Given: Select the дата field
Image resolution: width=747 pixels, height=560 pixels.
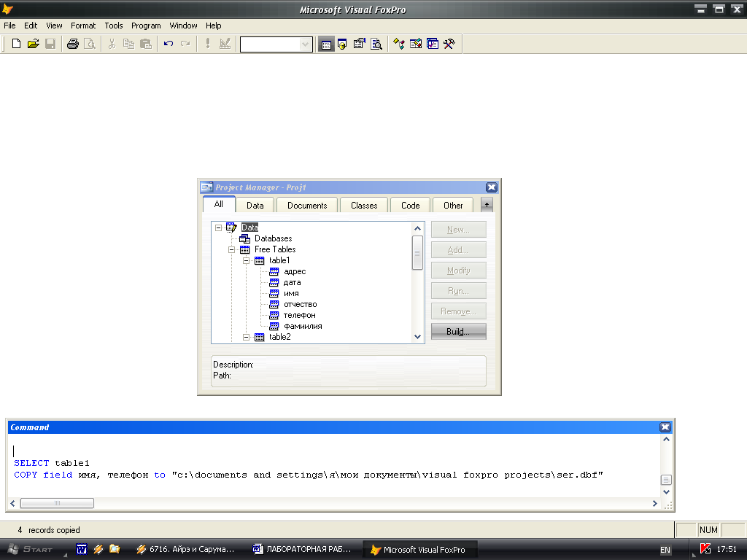Looking at the screenshot, I should (292, 282).
